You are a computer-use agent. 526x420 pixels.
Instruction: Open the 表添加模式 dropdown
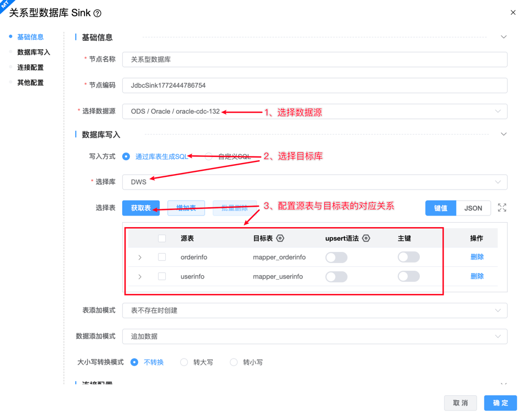314,311
